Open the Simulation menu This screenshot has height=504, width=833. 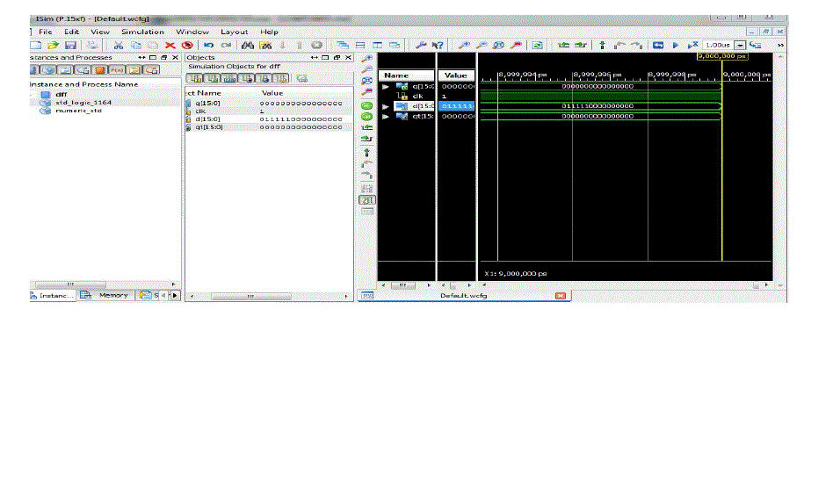click(142, 32)
